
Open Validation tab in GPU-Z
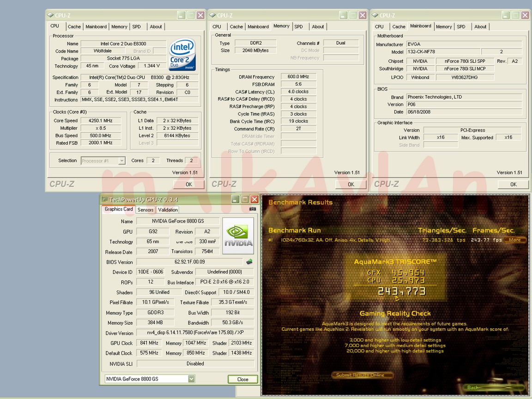168,210
